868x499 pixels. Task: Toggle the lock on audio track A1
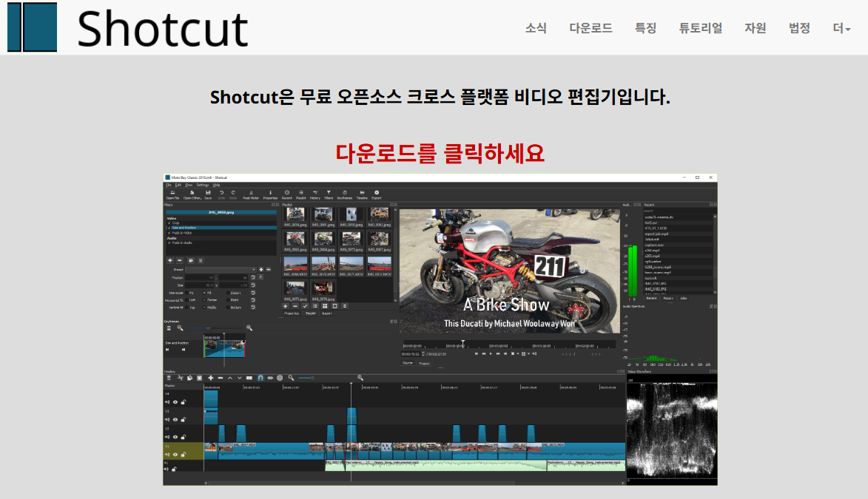pyautogui.click(x=174, y=469)
